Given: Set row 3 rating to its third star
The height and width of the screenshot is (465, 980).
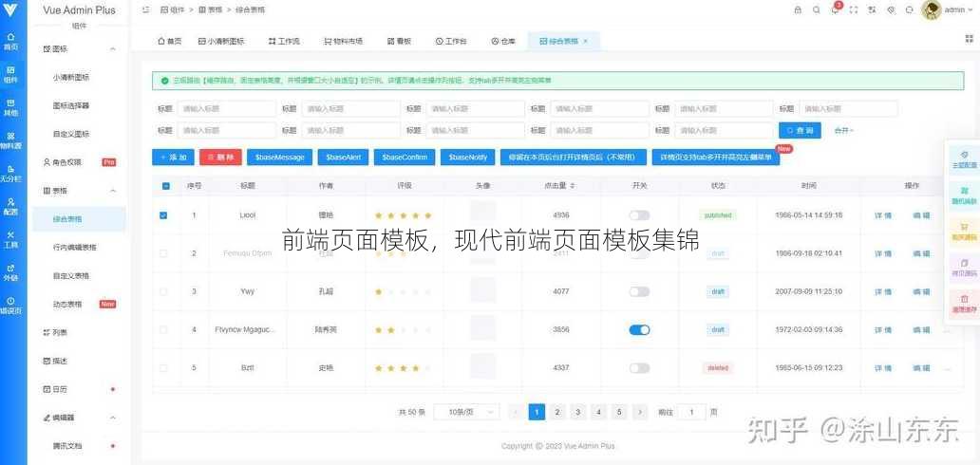Looking at the screenshot, I should pos(404,292).
